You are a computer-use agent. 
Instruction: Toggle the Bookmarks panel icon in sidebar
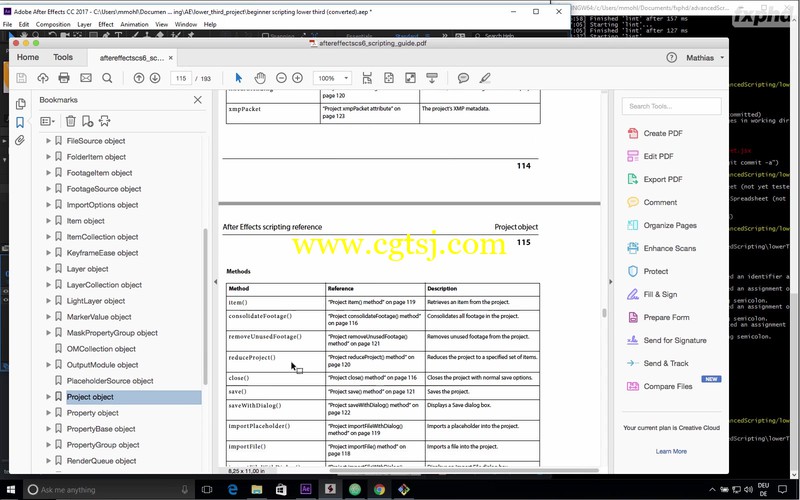pyautogui.click(x=20, y=122)
